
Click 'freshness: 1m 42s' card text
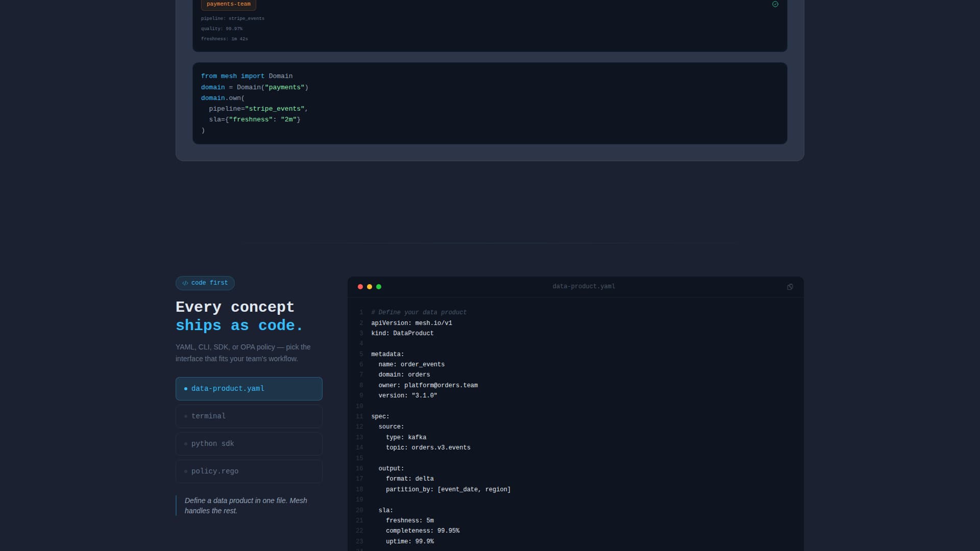pyautogui.click(x=225, y=39)
